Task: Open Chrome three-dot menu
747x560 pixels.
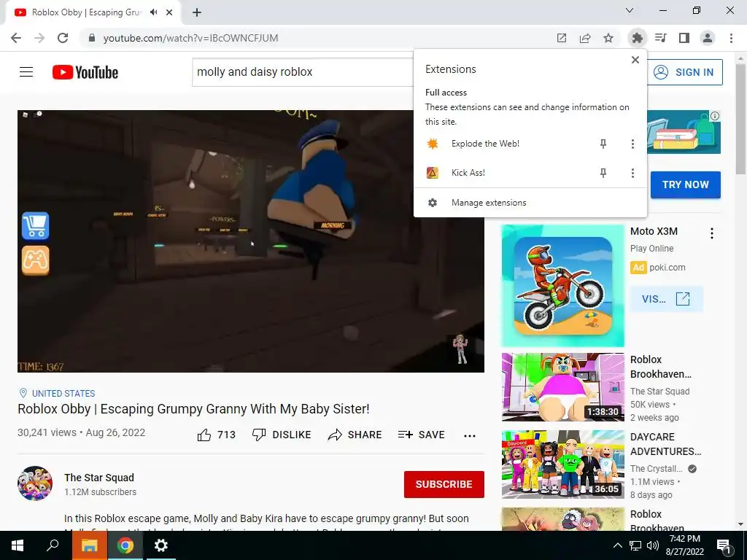Action: pos(731,38)
